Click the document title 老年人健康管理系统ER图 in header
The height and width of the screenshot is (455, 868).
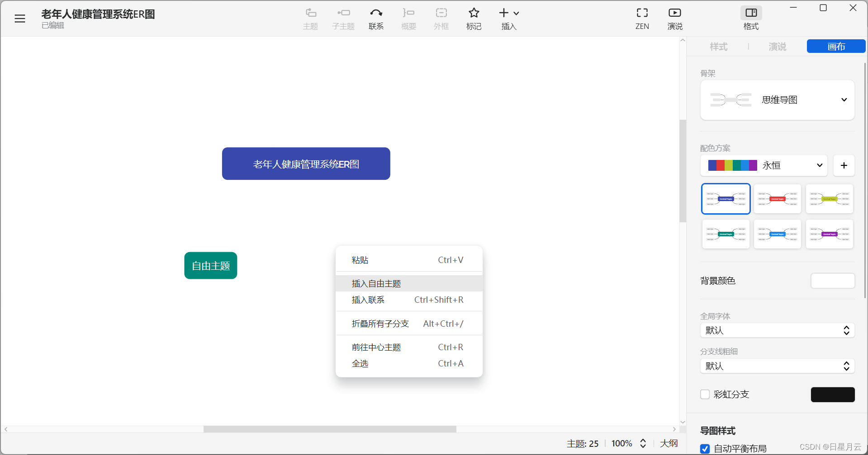point(98,14)
